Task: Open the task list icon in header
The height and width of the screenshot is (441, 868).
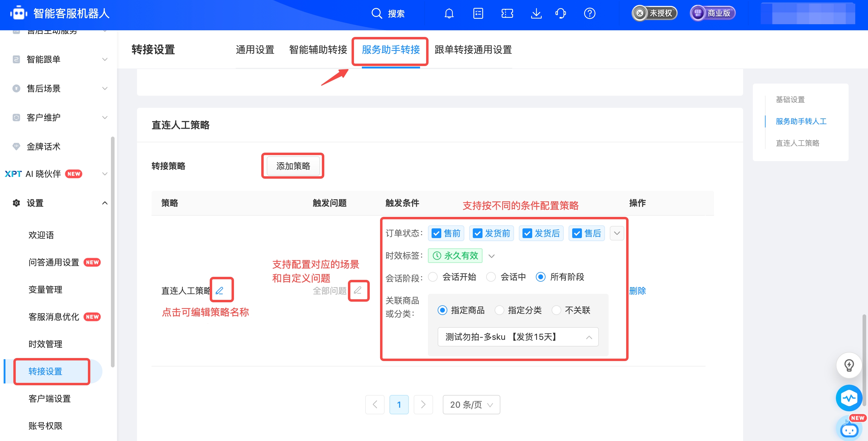Action: coord(478,13)
